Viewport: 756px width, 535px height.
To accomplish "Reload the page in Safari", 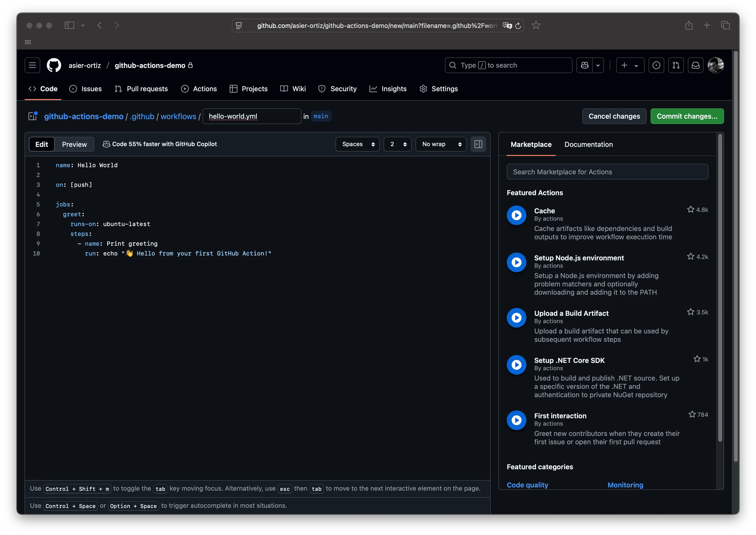I will click(518, 26).
